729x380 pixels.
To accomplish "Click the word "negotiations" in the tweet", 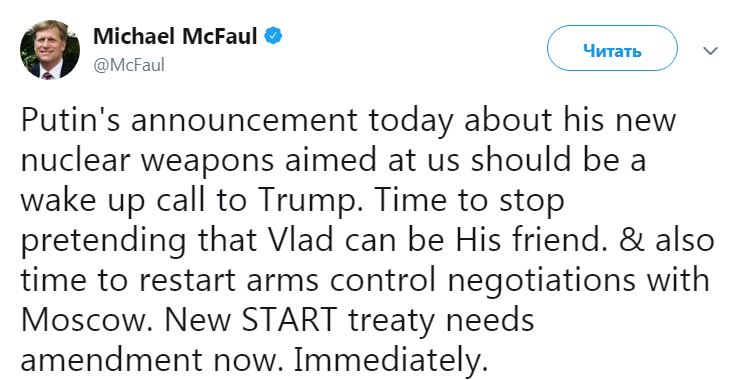I will pyautogui.click(x=541, y=280).
